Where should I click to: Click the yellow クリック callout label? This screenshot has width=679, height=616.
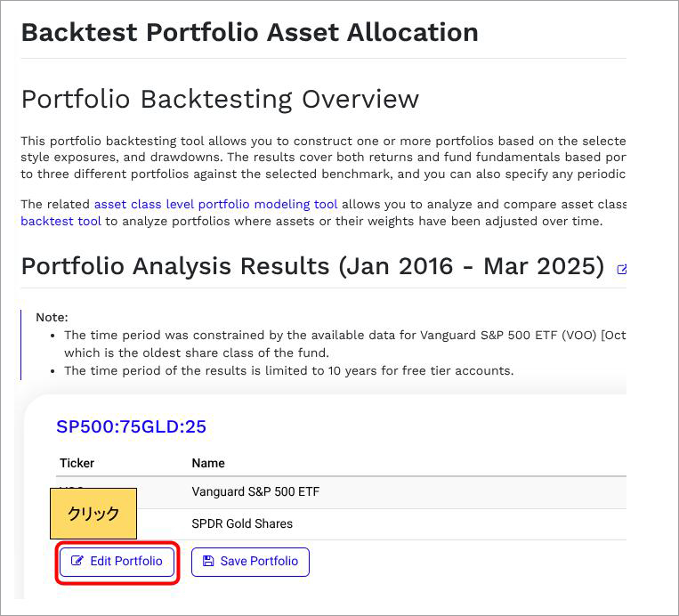(93, 514)
